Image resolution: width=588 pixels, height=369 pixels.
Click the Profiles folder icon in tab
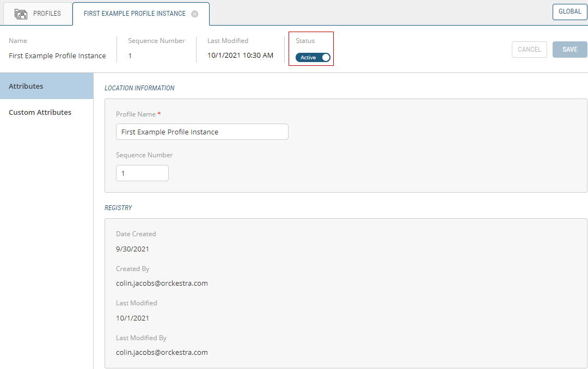click(x=21, y=14)
